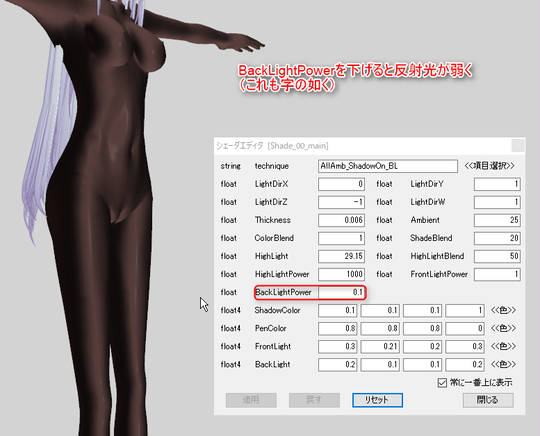Click the FrontLightPower value field
540x436 pixels.
tap(497, 274)
